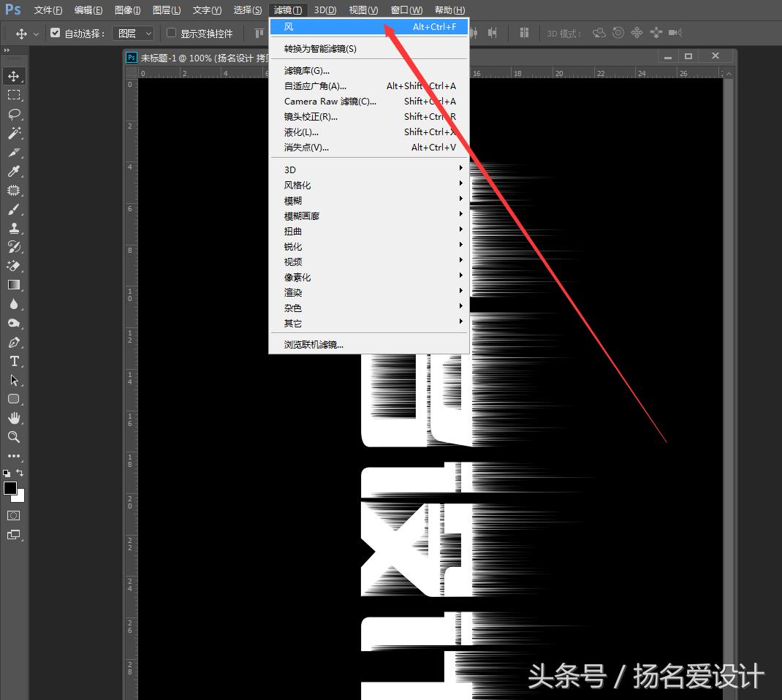Select the Horizontal Type tool
This screenshot has width=782, height=700.
pyautogui.click(x=15, y=360)
